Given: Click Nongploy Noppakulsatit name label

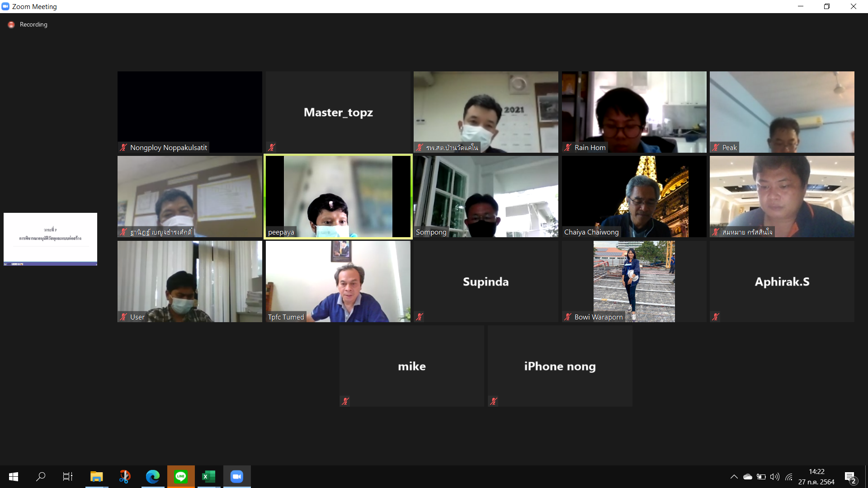Looking at the screenshot, I should pyautogui.click(x=168, y=148).
